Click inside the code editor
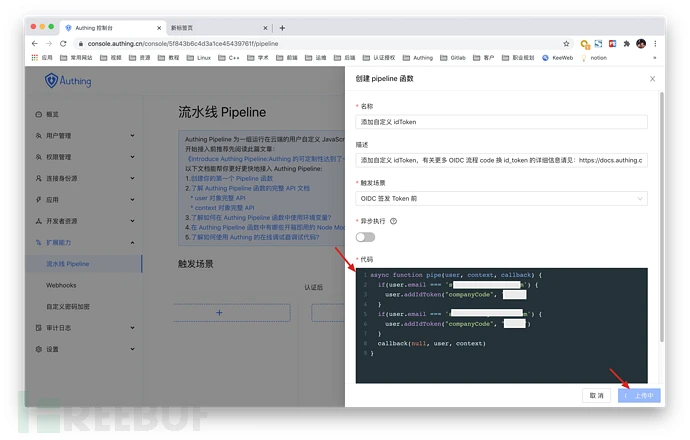This screenshot has height=440, width=690. coord(501,325)
